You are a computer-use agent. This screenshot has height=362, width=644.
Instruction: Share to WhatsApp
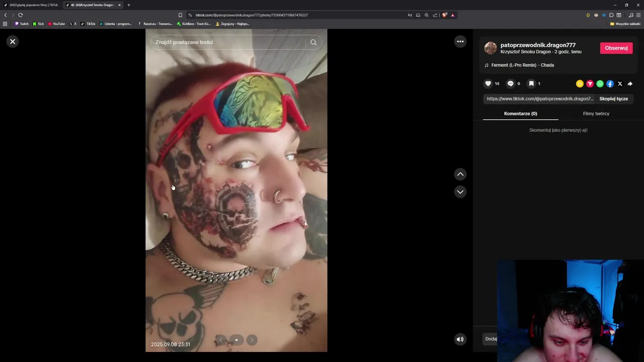tap(600, 84)
